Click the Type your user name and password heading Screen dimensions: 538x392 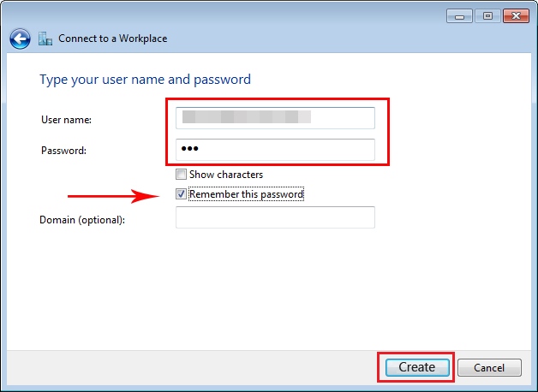click(x=145, y=80)
